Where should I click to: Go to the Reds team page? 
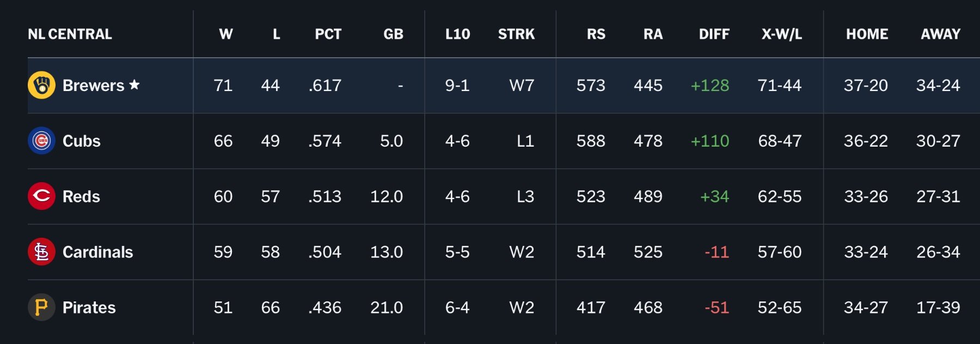tap(81, 197)
